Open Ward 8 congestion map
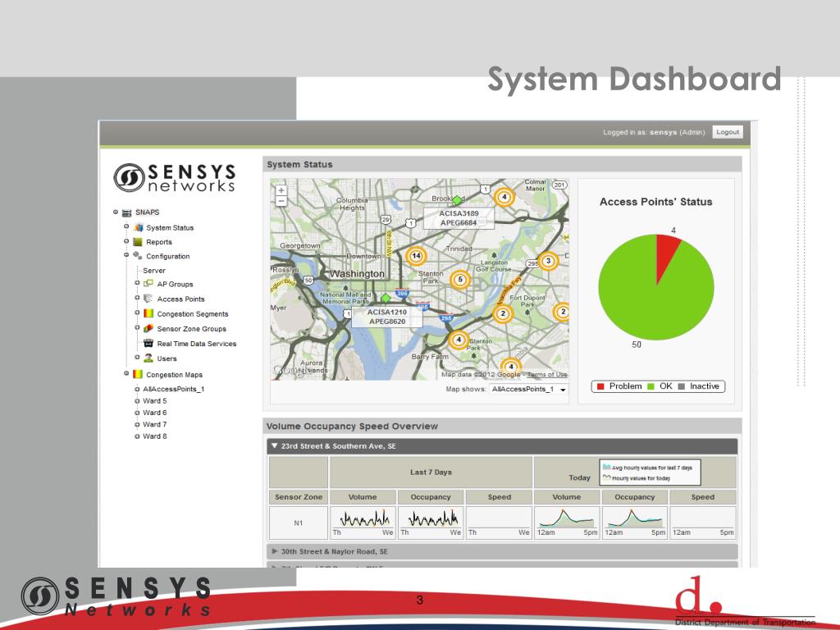This screenshot has width=840, height=630. pyautogui.click(x=155, y=436)
